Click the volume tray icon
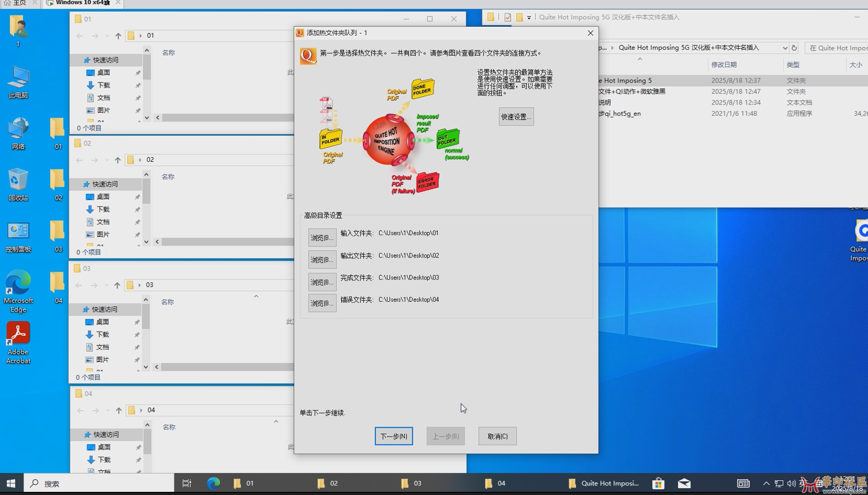The image size is (868, 495). coord(791,483)
